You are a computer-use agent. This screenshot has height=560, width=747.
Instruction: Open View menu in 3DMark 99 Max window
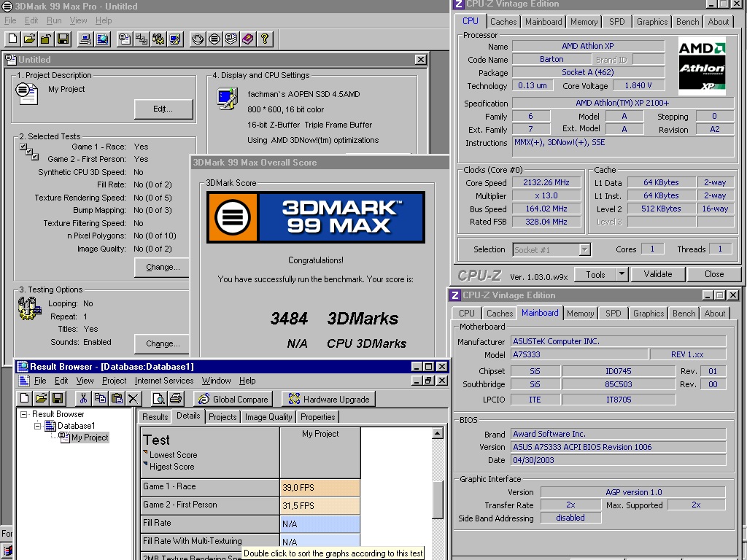(x=78, y=20)
